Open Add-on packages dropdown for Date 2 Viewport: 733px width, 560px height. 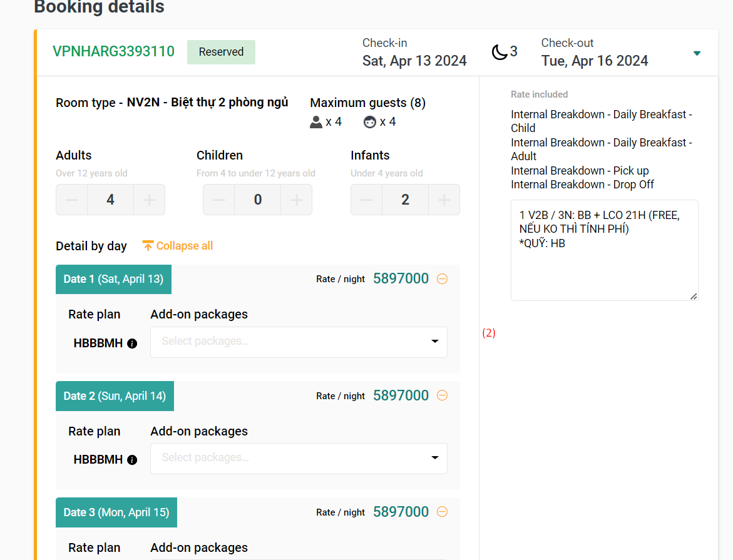tap(299, 458)
